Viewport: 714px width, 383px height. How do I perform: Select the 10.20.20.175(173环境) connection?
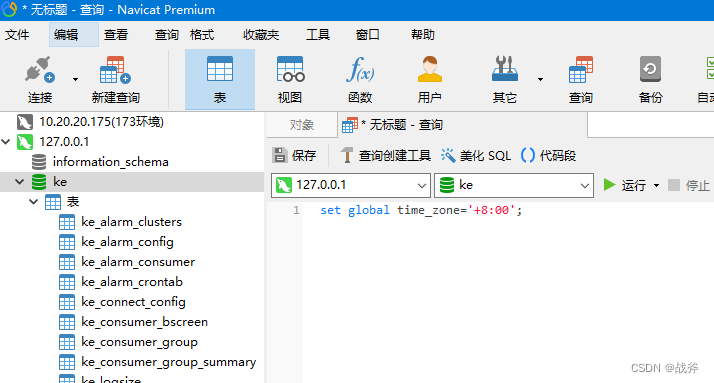(x=101, y=122)
